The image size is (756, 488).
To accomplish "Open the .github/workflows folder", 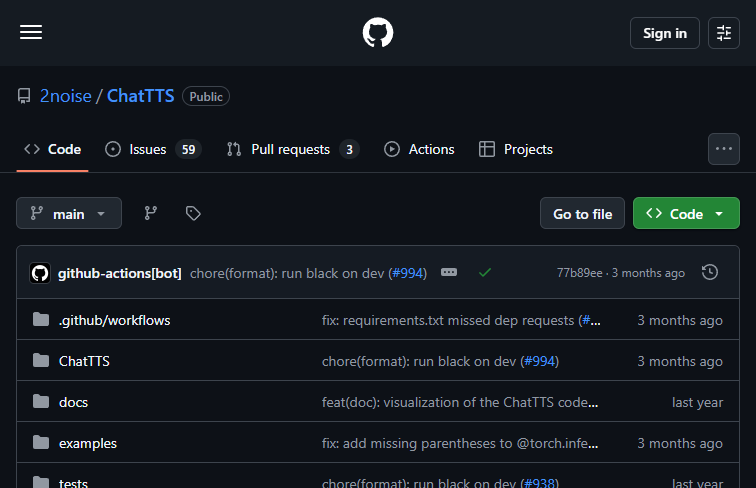I will tap(115, 320).
